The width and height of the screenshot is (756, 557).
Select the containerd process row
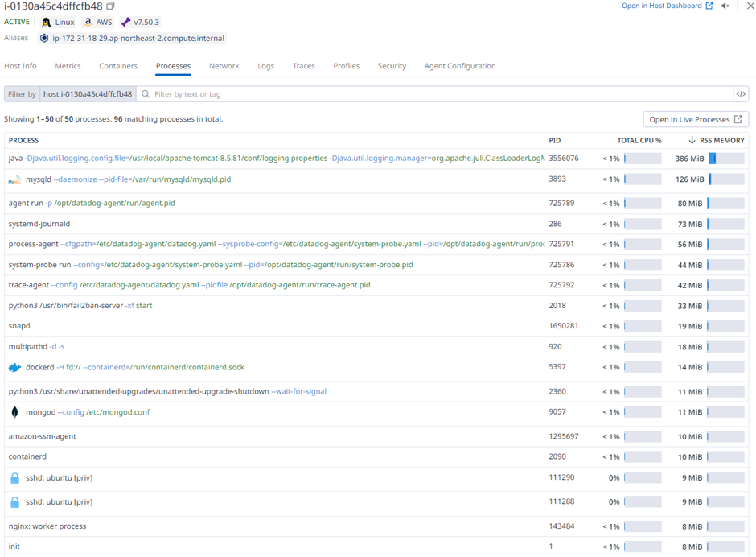tap(376, 456)
